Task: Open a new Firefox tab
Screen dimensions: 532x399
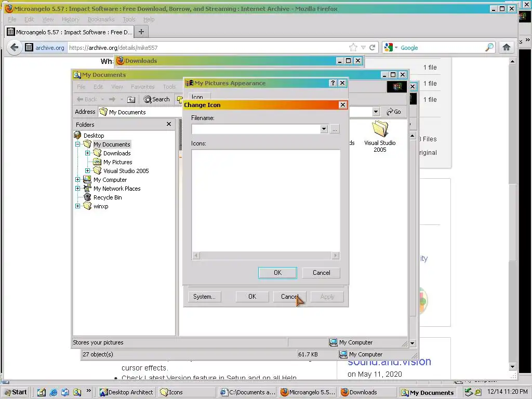Action: coord(141,32)
